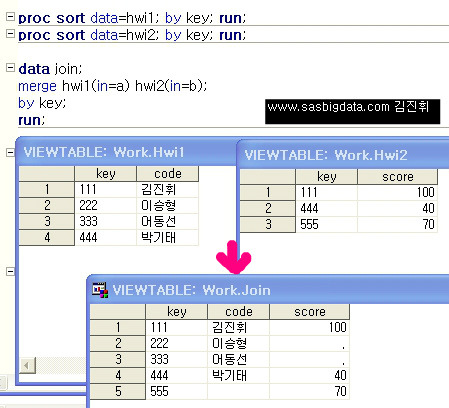Screen dimensions: 449x408
Task: Click the empty code cell in Work.Join row 5
Action: pyautogui.click(x=238, y=391)
